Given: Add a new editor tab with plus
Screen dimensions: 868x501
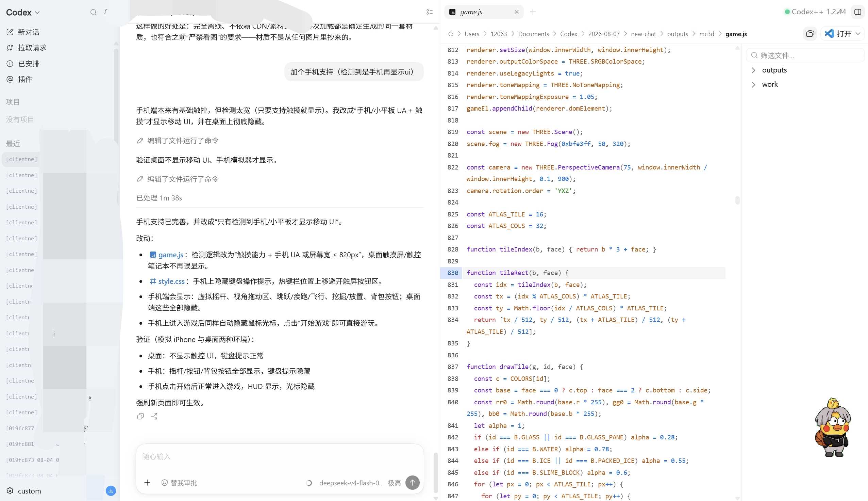Looking at the screenshot, I should (x=533, y=12).
